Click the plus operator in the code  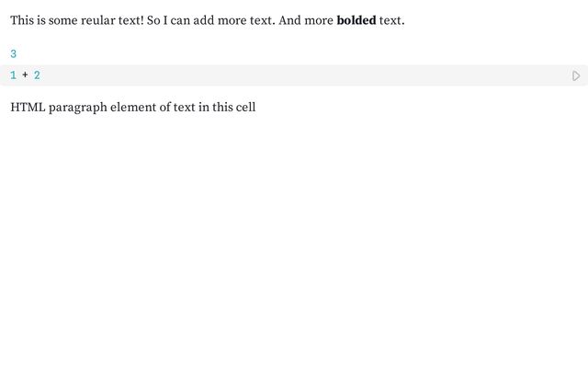click(x=25, y=75)
